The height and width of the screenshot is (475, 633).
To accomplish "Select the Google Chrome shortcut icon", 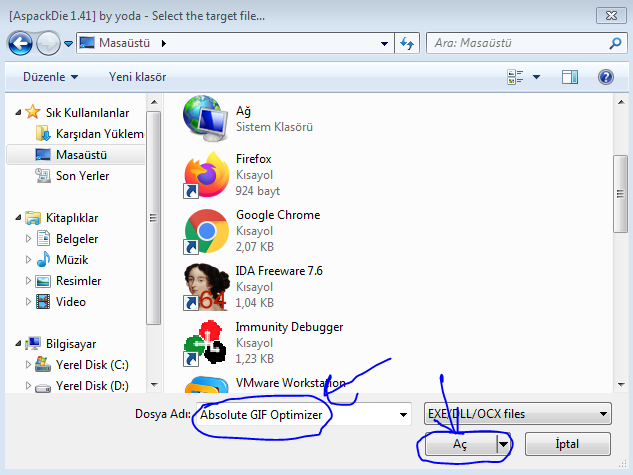I will tap(207, 230).
